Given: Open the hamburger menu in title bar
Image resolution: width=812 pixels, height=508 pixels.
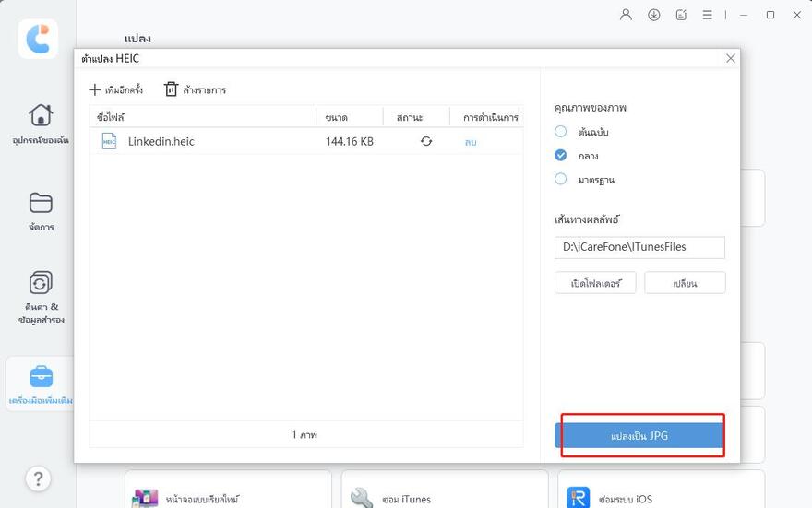Looking at the screenshot, I should (707, 15).
